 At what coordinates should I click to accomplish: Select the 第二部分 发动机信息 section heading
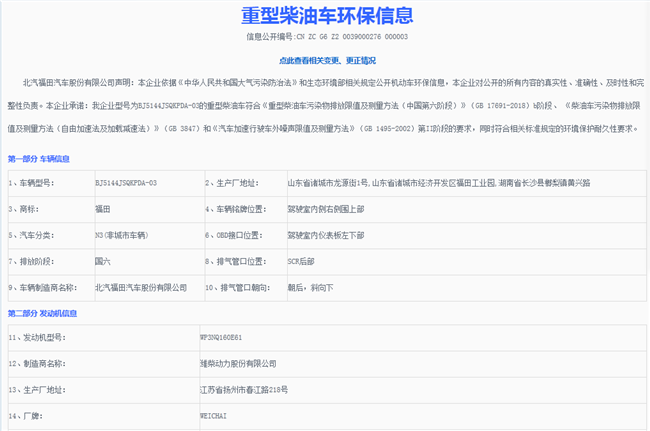[x=42, y=313]
